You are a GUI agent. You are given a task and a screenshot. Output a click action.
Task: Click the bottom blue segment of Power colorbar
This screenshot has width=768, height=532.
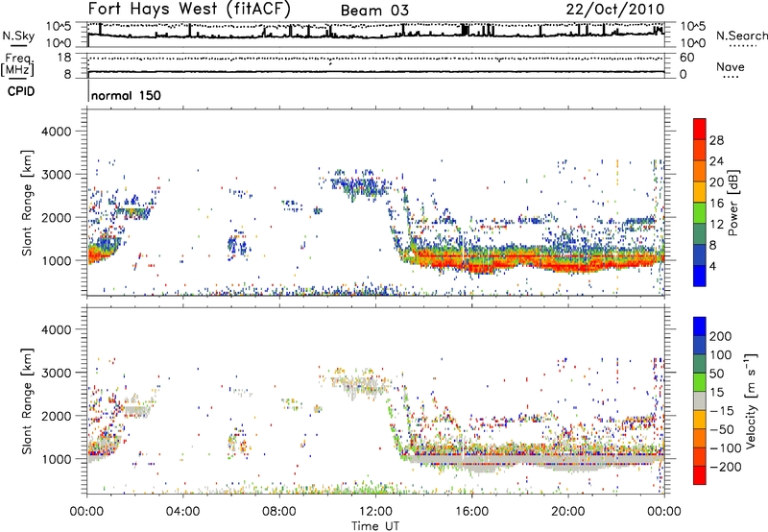pos(700,277)
